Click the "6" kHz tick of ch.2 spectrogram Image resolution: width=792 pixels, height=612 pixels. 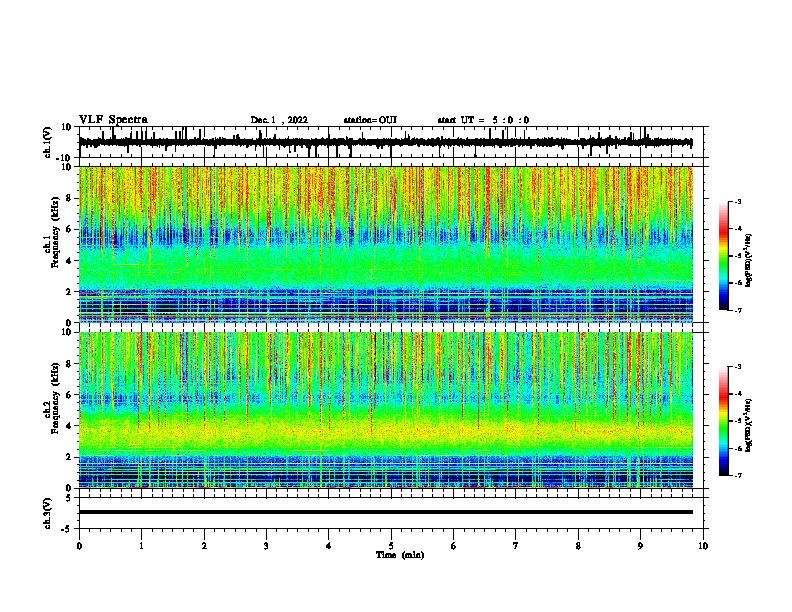click(x=69, y=395)
